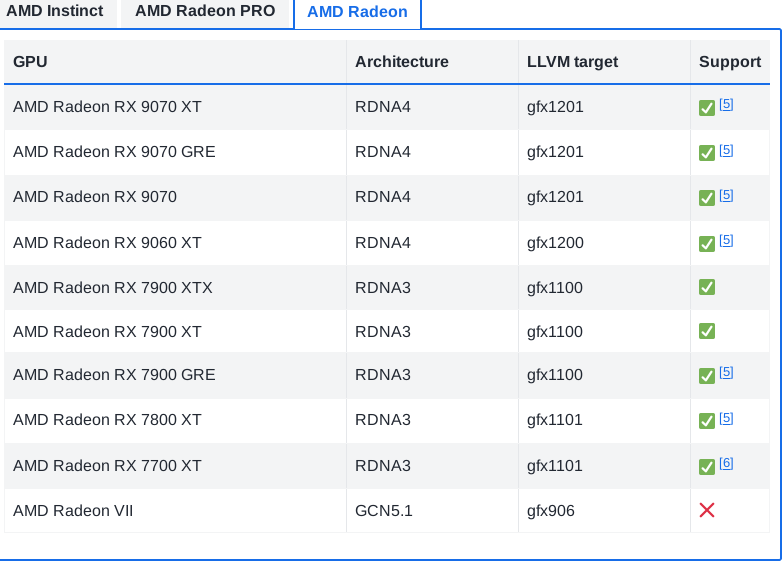Click the gfx1200 LLVM target cell
The image size is (784, 576).
604,243
